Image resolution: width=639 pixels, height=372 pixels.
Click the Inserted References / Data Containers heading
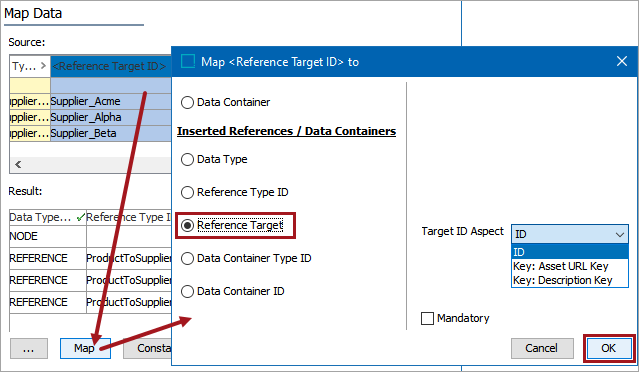click(286, 131)
